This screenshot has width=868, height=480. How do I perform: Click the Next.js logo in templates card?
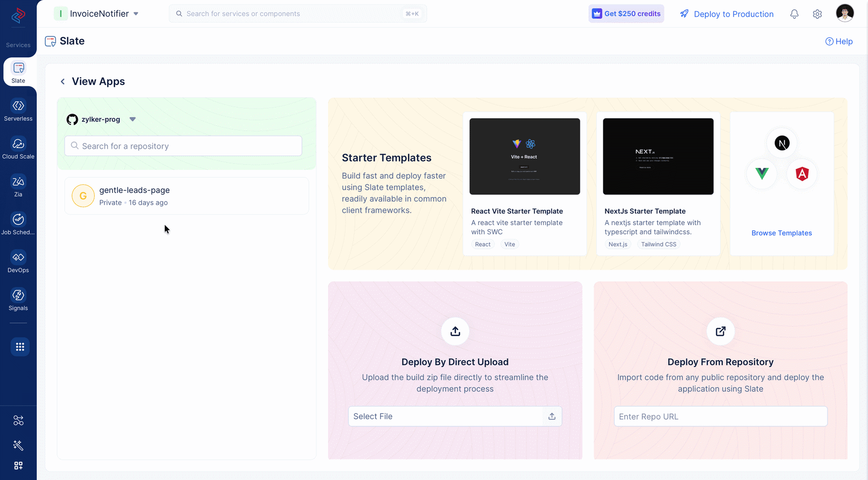[782, 143]
